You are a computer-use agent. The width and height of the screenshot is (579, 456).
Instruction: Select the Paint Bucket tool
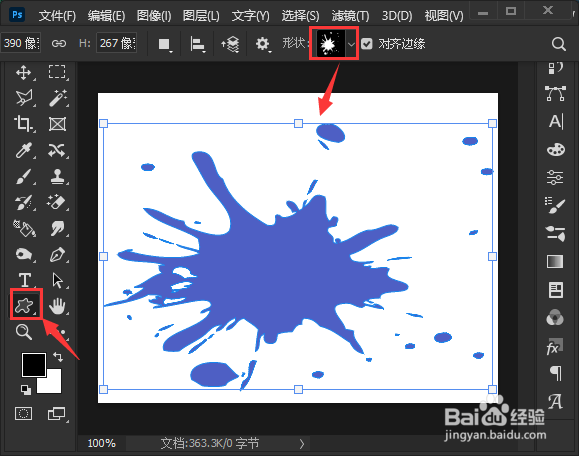[24, 228]
